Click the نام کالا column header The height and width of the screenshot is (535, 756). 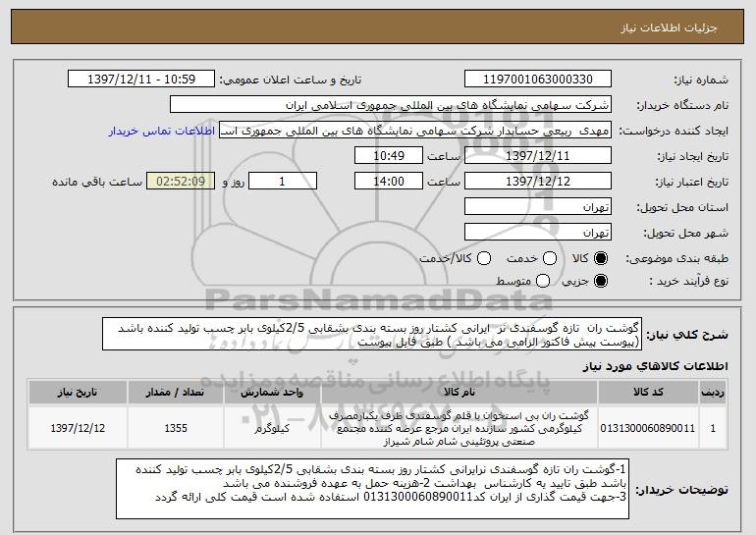click(459, 393)
